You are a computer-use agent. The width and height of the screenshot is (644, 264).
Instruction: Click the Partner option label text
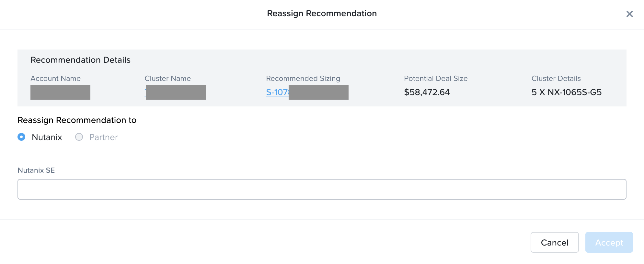point(103,137)
